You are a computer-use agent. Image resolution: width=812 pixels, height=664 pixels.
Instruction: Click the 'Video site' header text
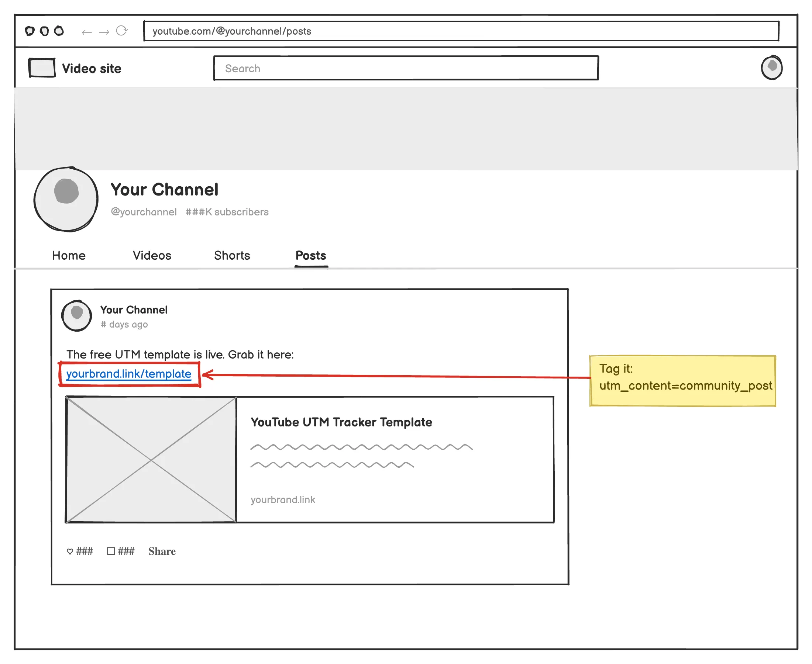[92, 69]
